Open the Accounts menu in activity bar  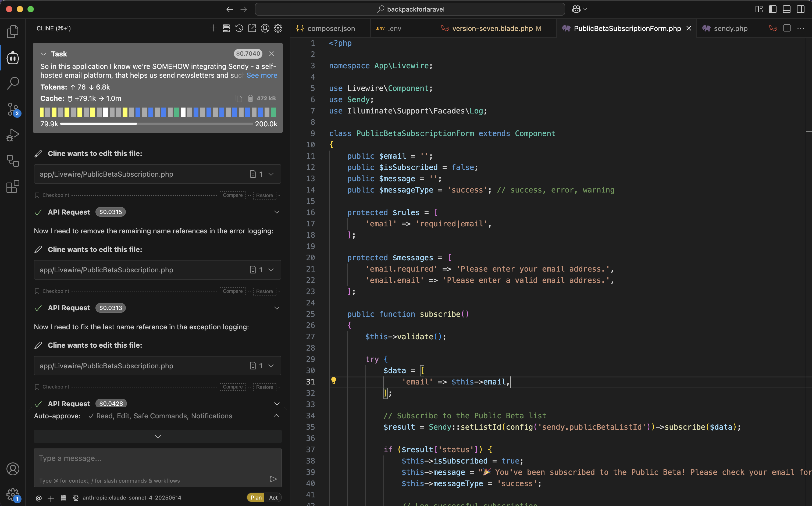tap(13, 469)
